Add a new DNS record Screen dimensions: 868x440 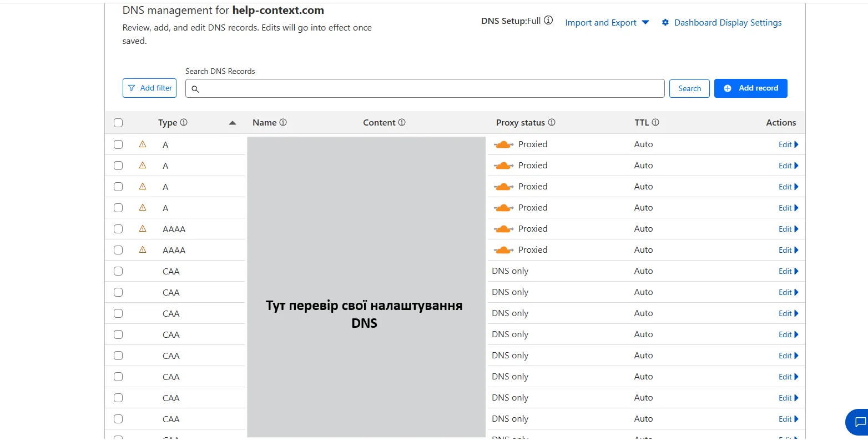[750, 88]
